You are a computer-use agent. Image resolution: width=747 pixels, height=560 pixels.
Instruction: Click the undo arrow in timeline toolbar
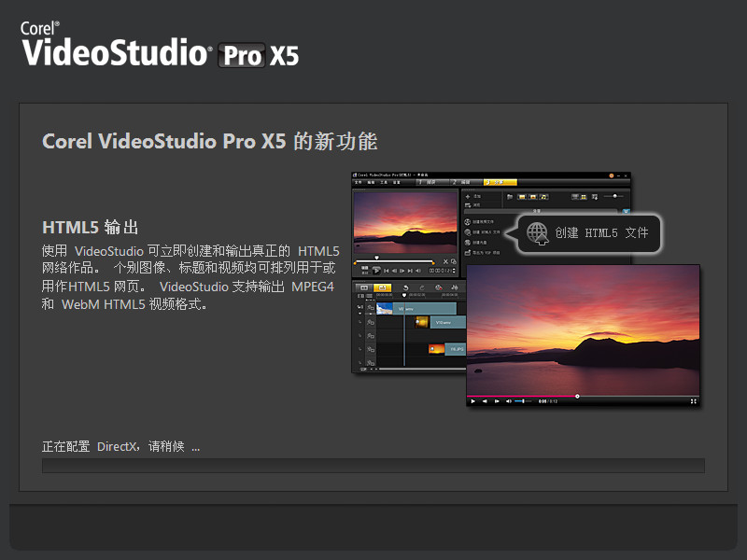(x=405, y=287)
